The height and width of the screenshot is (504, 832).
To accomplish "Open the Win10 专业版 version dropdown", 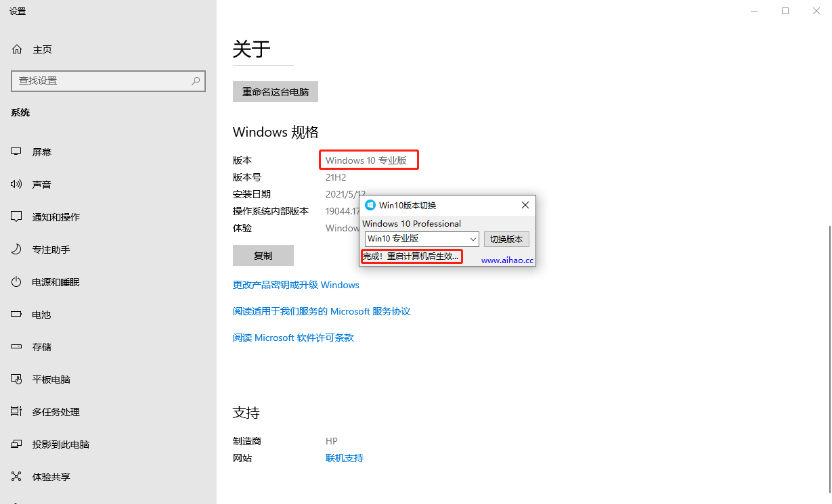I will [420, 239].
